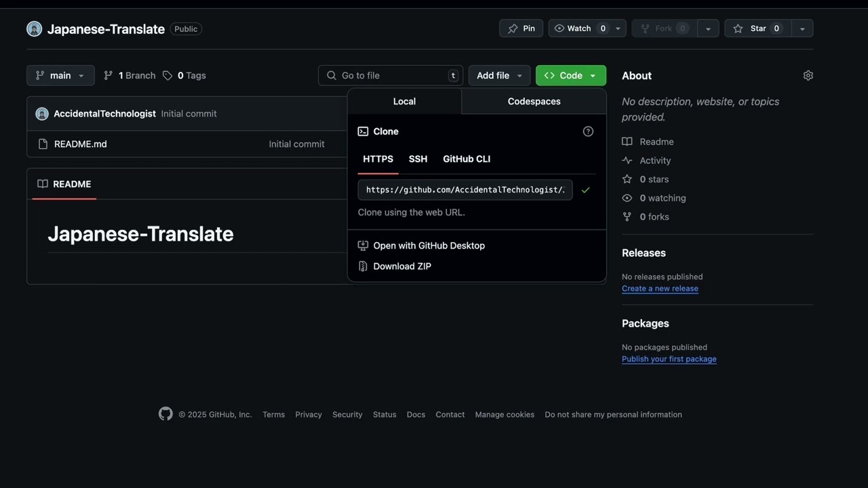Click the tag icon beside 0 Tags

tap(167, 75)
